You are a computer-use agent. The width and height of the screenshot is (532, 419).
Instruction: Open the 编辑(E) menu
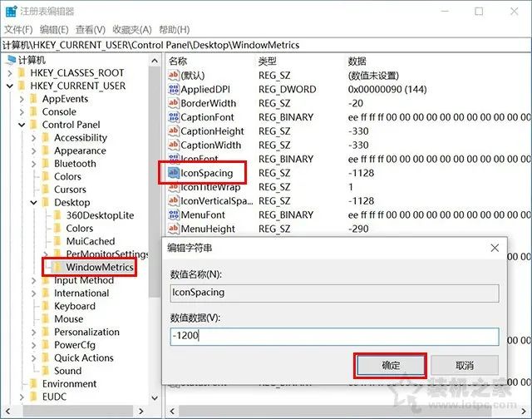coord(54,30)
